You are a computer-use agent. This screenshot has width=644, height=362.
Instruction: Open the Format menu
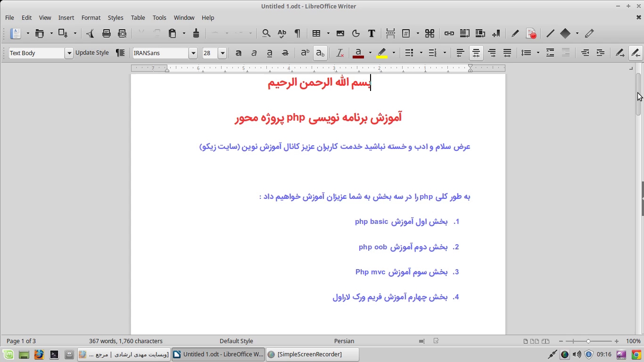tap(91, 17)
